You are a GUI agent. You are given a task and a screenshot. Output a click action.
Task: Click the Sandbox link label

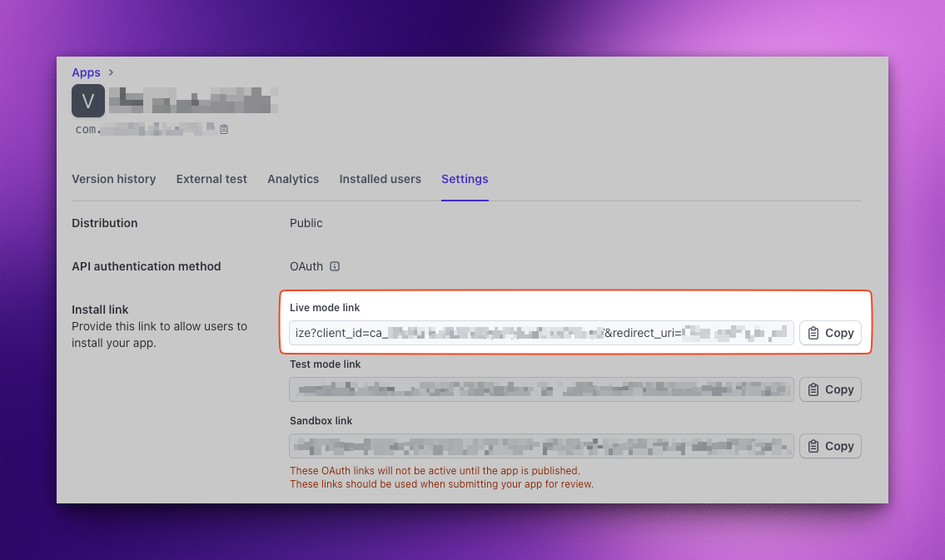coord(321,421)
